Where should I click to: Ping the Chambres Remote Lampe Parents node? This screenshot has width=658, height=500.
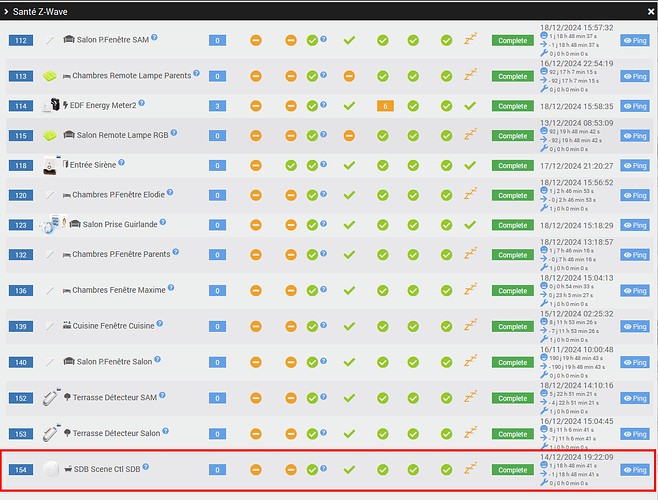[634, 76]
